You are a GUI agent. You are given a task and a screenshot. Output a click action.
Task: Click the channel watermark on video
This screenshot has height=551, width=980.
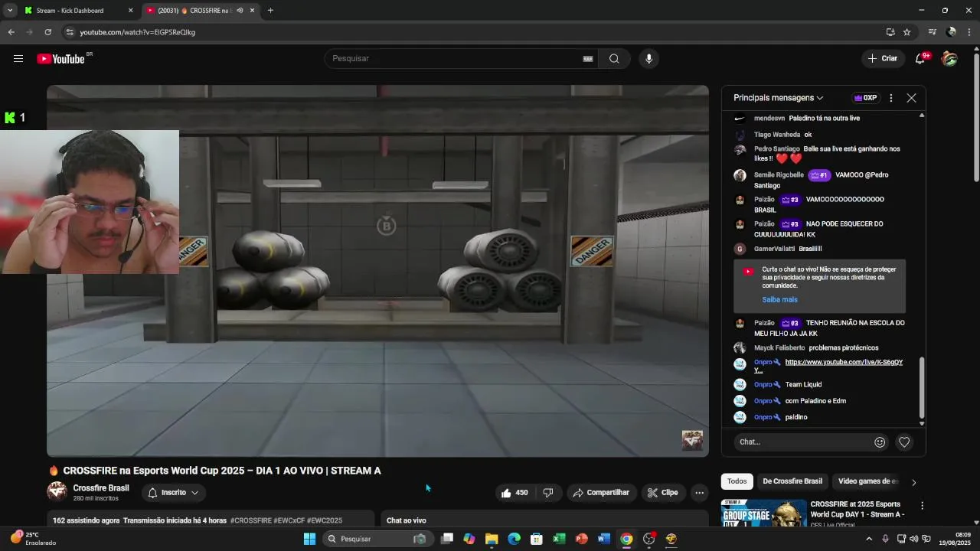[x=692, y=441]
